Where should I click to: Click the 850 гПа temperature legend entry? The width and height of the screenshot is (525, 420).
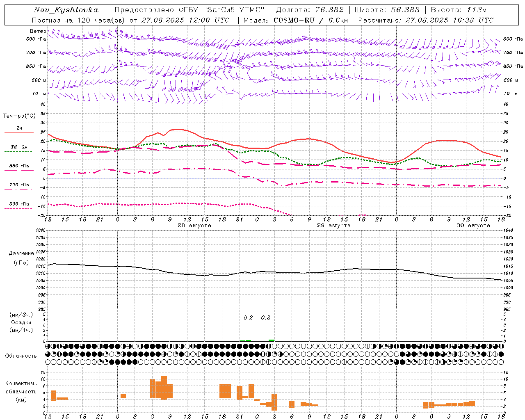pyautogui.click(x=19, y=166)
